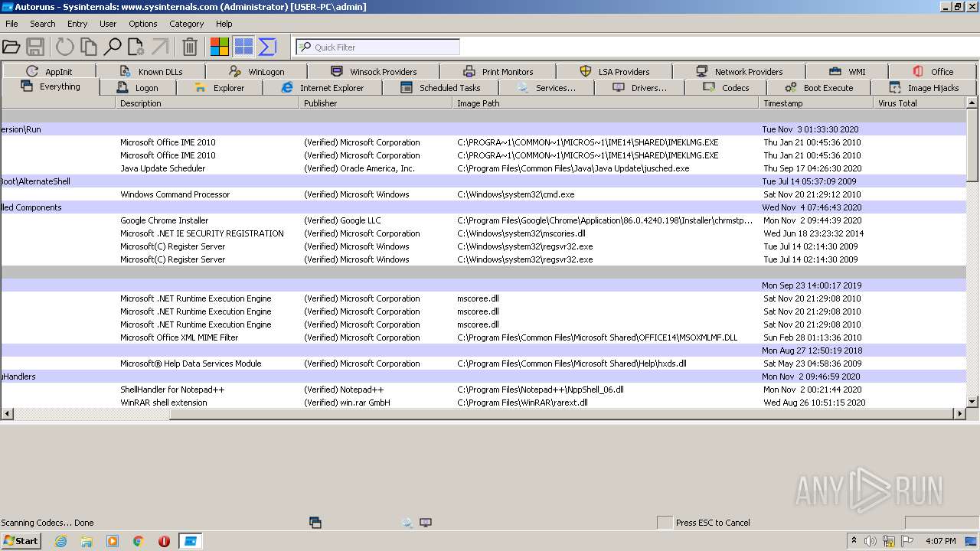Switch to the LSA Providers tab

tap(615, 71)
